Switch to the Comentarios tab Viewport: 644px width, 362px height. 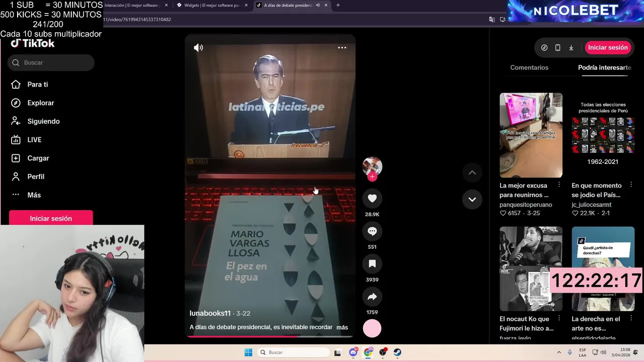click(x=529, y=67)
